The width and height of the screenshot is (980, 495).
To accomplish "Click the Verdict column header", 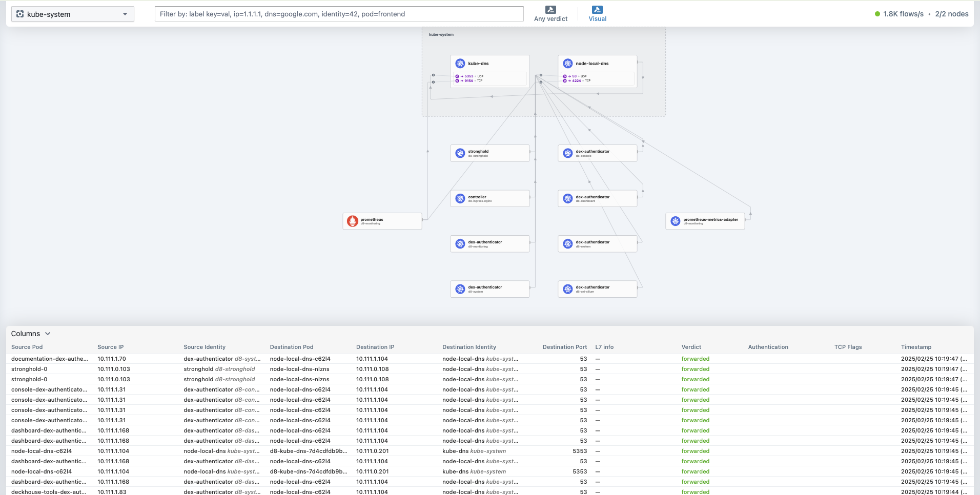I will [x=691, y=347].
